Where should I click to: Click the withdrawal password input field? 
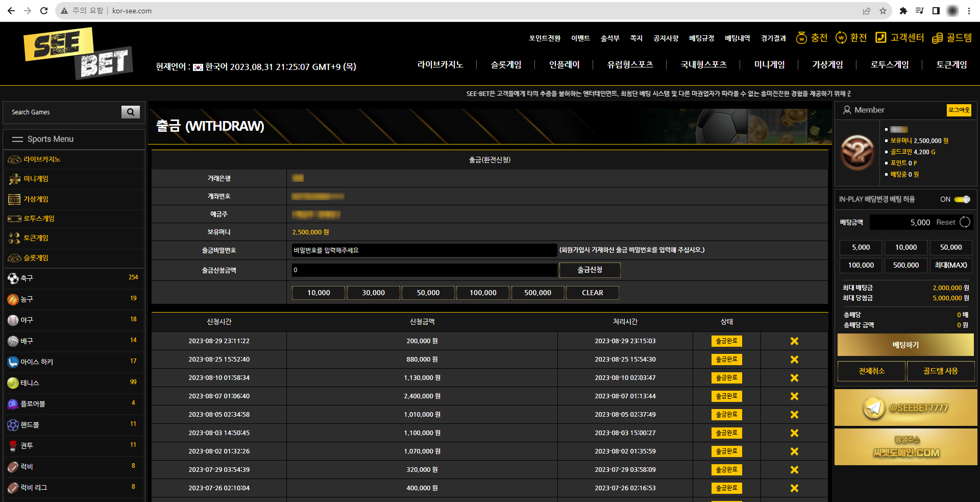424,250
